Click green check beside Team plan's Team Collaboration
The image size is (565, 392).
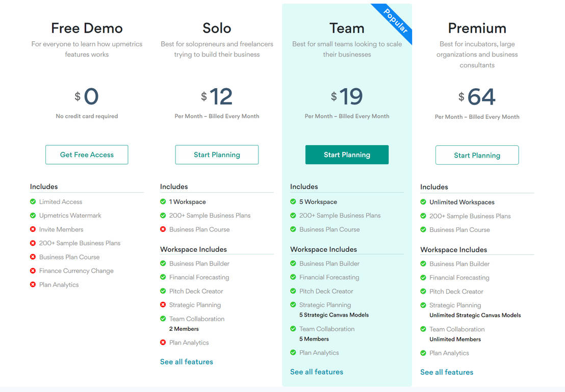293,329
